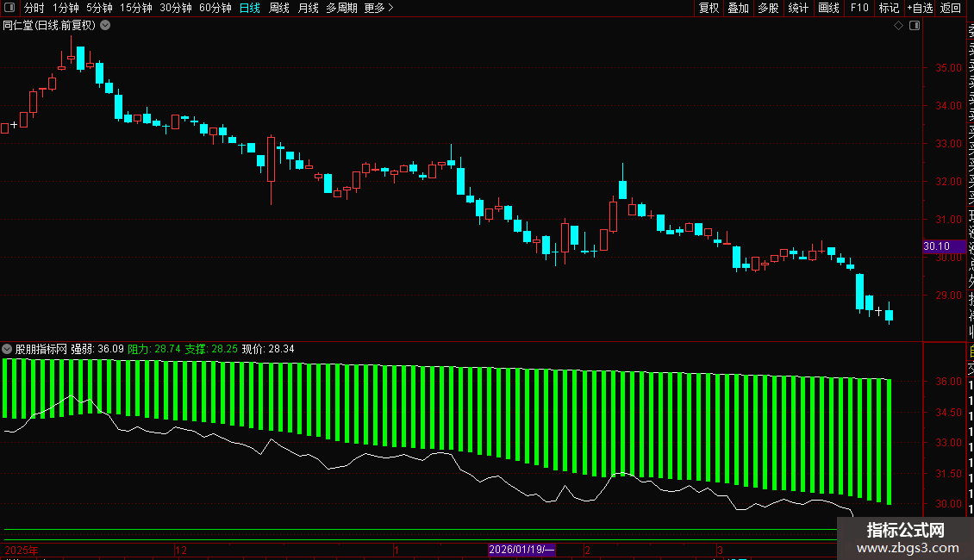The height and width of the screenshot is (560, 974).
Task: Add stock with +自选 button
Action: [x=920, y=8]
